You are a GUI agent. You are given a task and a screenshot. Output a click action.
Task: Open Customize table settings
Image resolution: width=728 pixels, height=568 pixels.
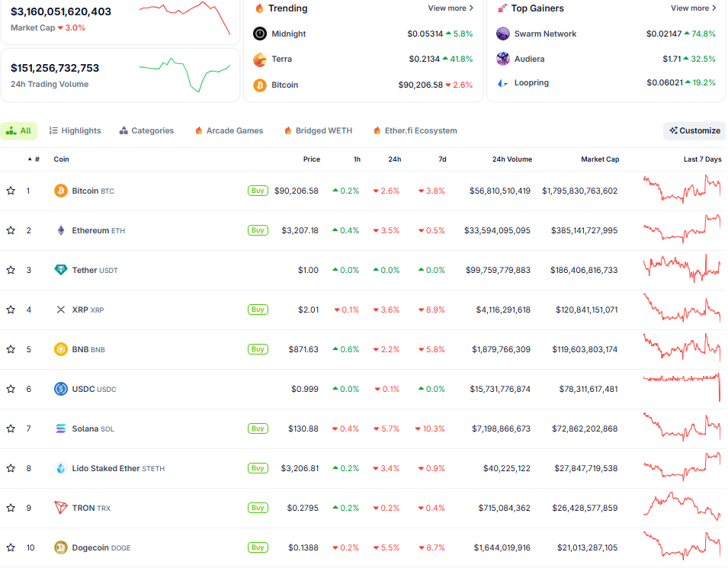[694, 130]
